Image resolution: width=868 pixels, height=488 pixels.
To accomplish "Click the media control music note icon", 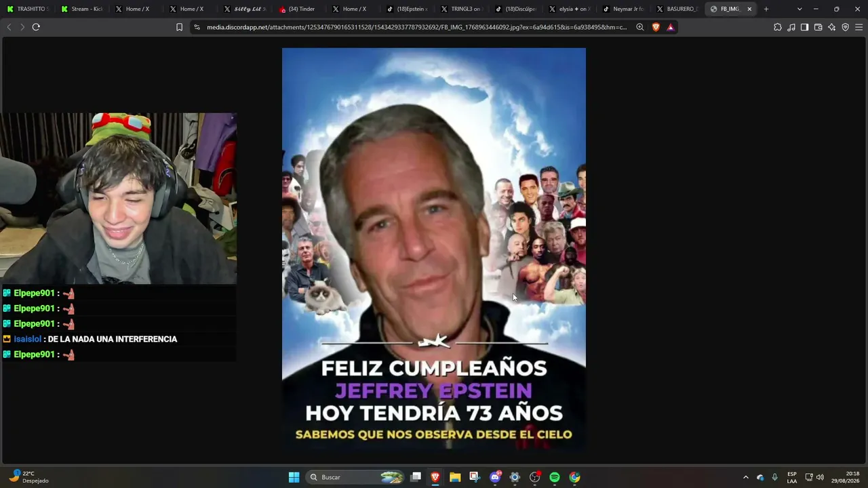I will pyautogui.click(x=791, y=27).
